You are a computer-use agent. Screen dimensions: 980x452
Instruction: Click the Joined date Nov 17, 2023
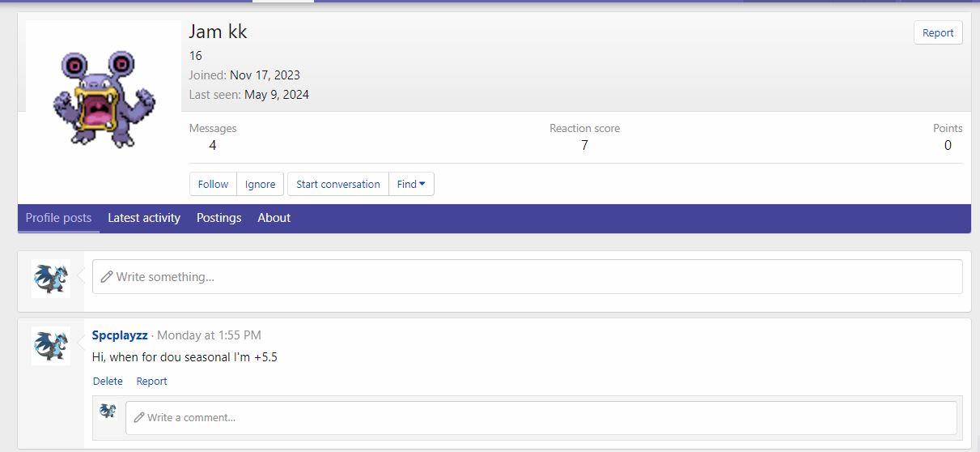pyautogui.click(x=265, y=75)
